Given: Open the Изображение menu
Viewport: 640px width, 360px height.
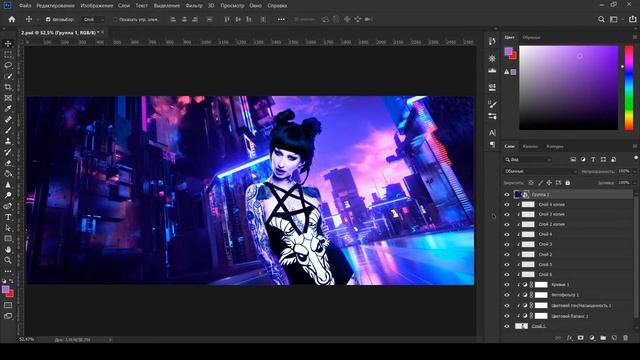Looking at the screenshot, I should (97, 6).
